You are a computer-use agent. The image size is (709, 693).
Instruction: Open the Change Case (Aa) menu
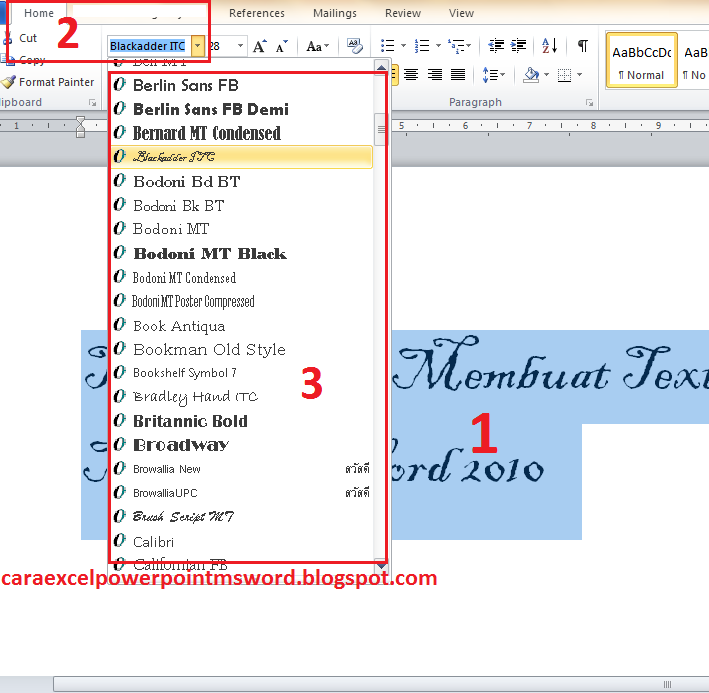click(317, 46)
